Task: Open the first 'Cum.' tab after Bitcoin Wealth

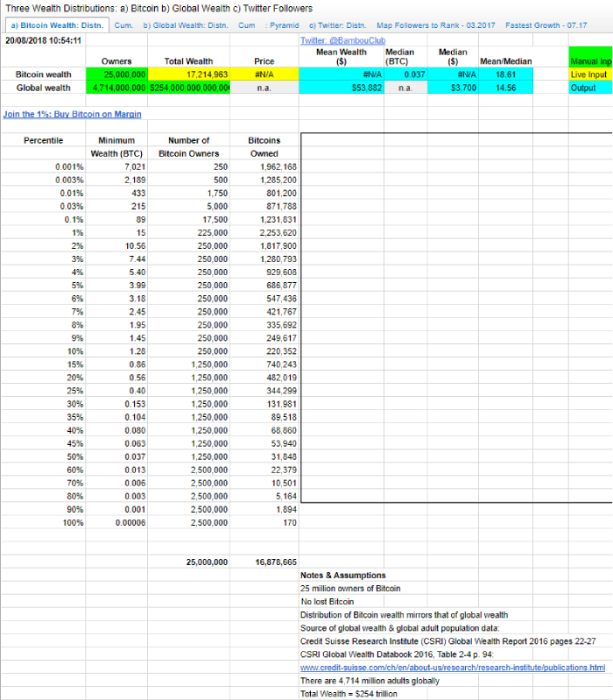Action: [123, 25]
